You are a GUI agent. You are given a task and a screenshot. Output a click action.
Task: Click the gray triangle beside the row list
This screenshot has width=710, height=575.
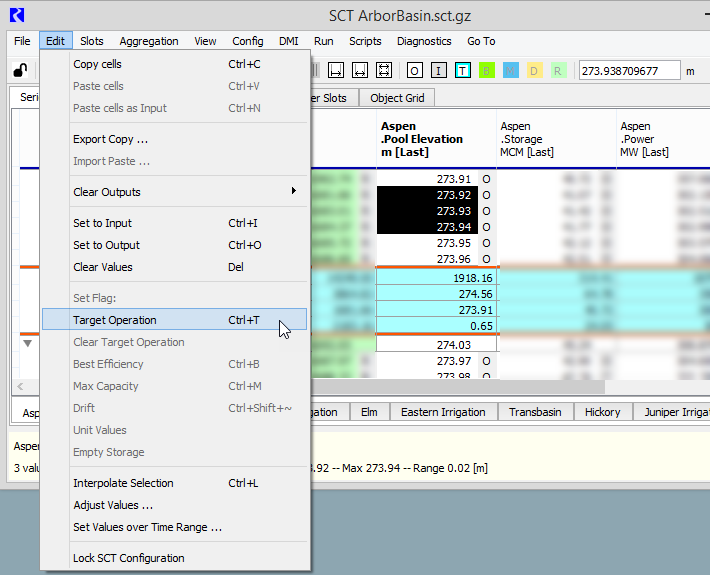click(28, 343)
